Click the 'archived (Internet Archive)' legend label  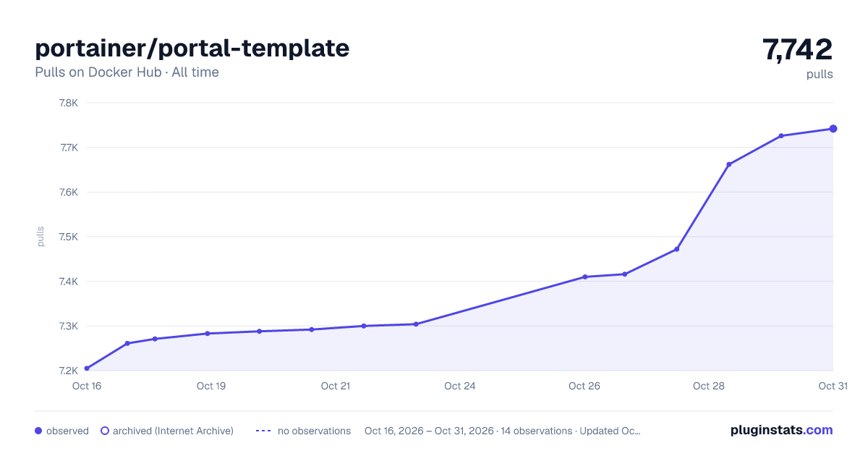pos(173,431)
